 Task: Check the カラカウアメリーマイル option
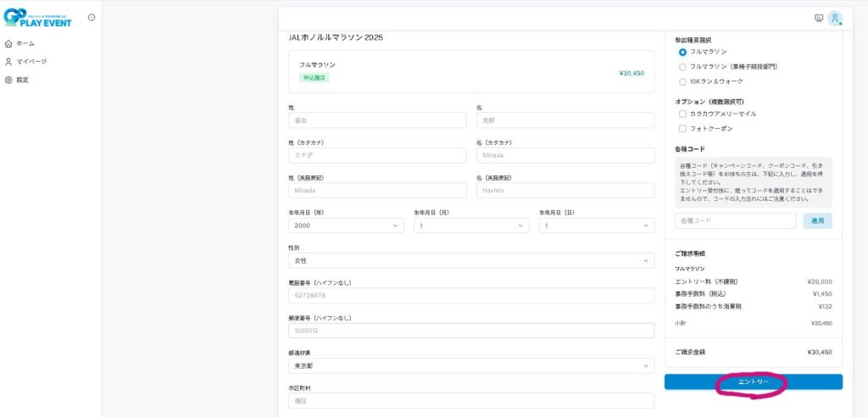coord(682,114)
